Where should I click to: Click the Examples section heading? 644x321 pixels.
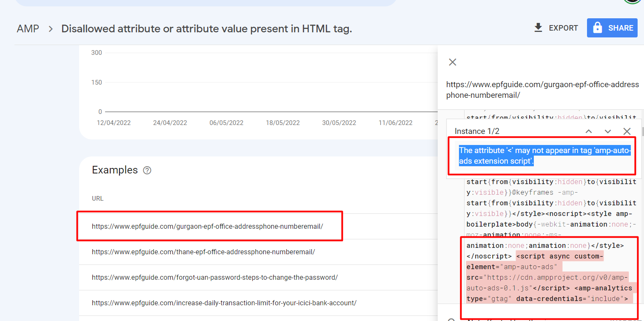coord(115,170)
